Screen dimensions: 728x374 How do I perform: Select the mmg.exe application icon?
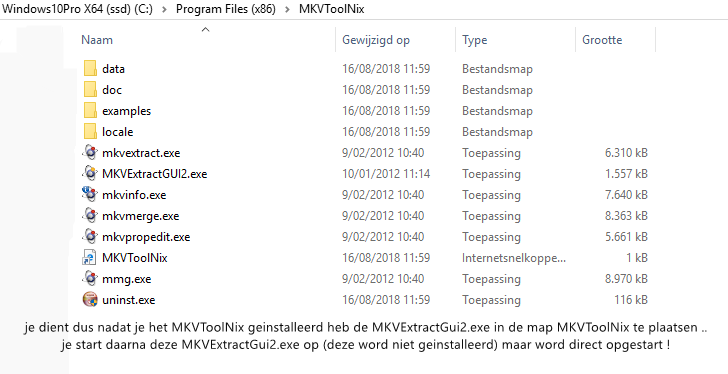pyautogui.click(x=90, y=278)
